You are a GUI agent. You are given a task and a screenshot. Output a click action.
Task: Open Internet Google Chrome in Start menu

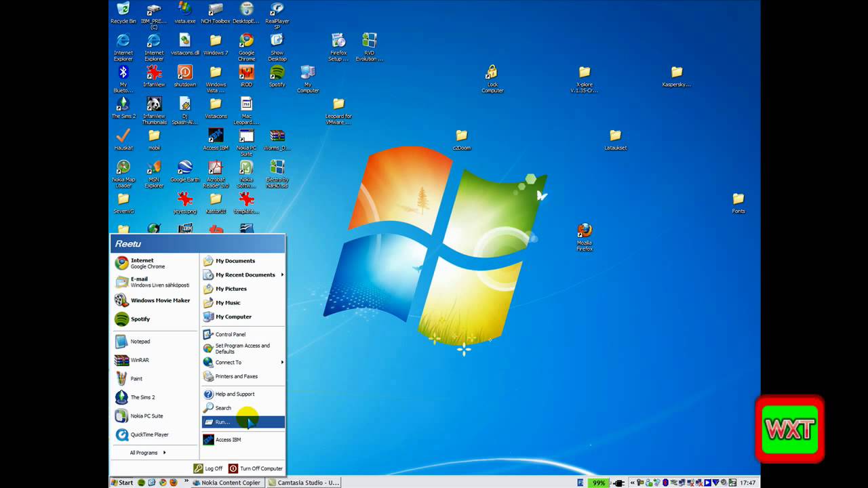click(x=155, y=263)
